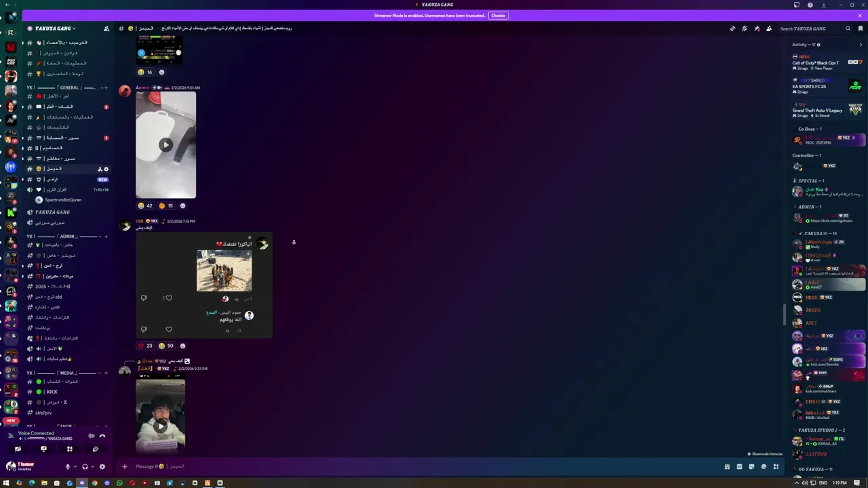Search YAKUZA GANG field
The height and width of the screenshot is (488, 868).
[814, 28]
